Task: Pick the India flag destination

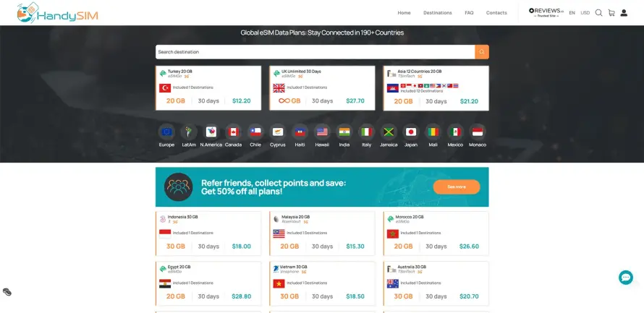Action: pyautogui.click(x=344, y=132)
